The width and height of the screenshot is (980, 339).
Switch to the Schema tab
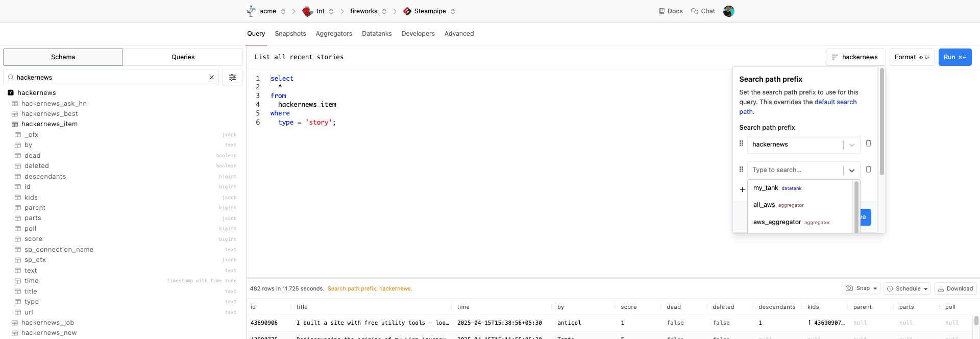pos(63,57)
